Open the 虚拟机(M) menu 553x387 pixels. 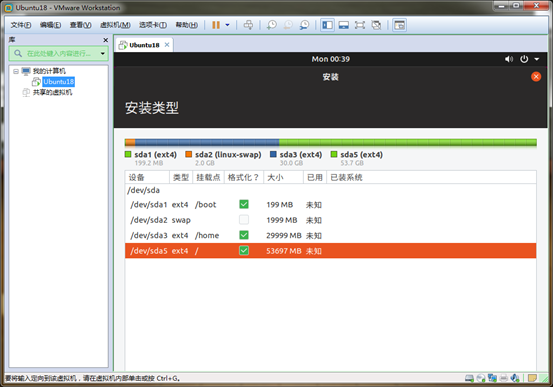click(115, 25)
